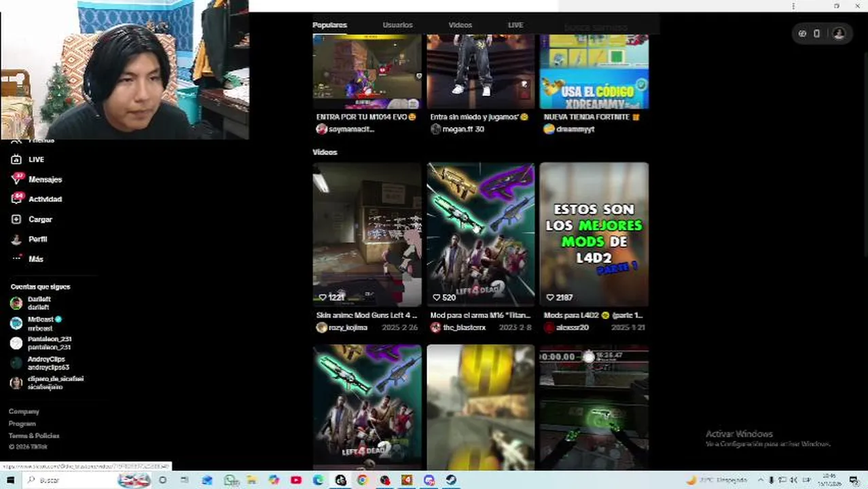Open clipero_de_sicafsei account avatar
Screen dimensions: 868x489
16,383
